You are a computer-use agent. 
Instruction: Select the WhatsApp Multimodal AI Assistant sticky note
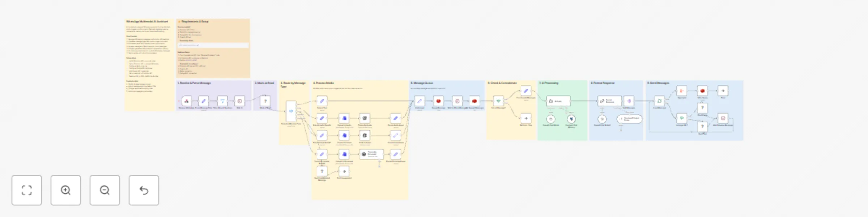click(x=150, y=65)
